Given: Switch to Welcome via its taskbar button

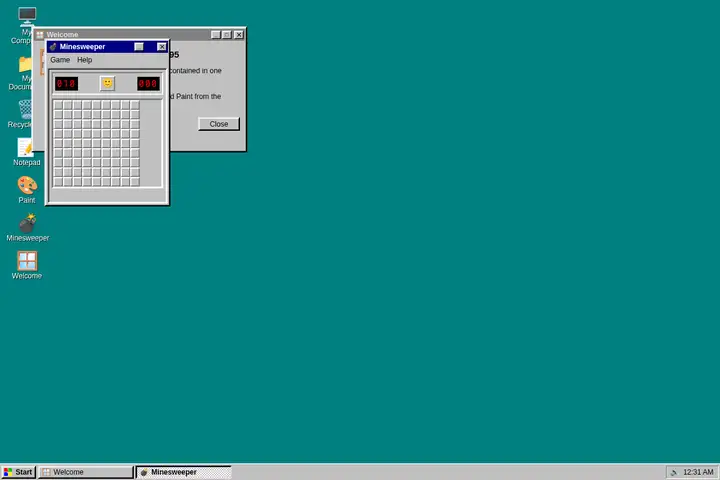Looking at the screenshot, I should click(x=86, y=472).
